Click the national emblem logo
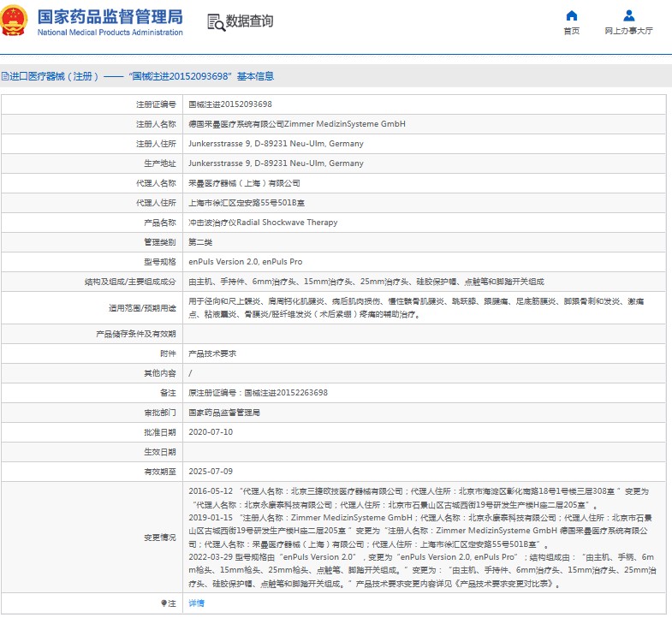Viewport: 672px width, 618px height. 15,21
